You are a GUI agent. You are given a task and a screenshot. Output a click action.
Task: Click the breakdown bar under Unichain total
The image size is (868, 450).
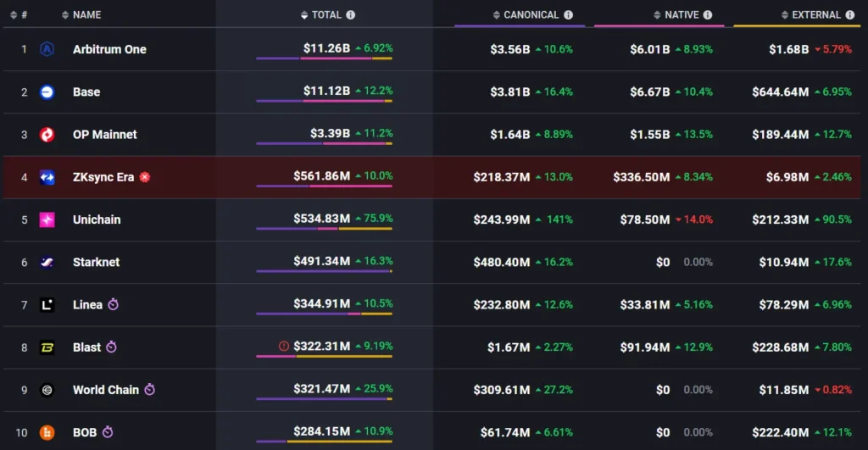(325, 229)
